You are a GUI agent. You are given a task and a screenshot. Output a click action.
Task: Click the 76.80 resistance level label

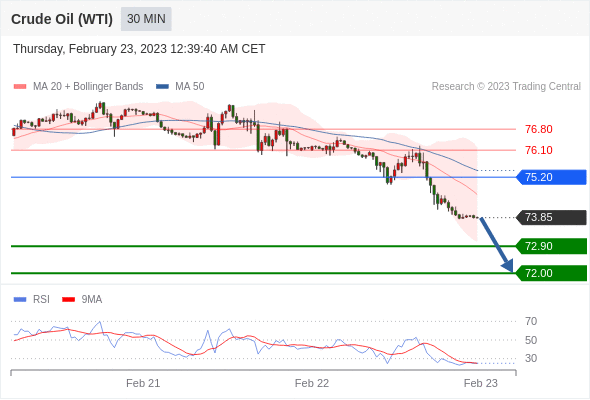pos(539,129)
